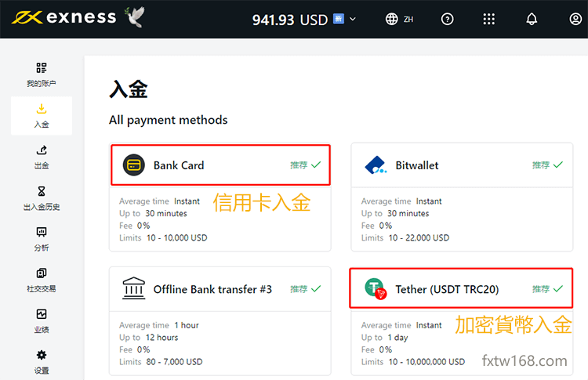
Task: Open 分析 in the sidebar
Action: (42, 239)
